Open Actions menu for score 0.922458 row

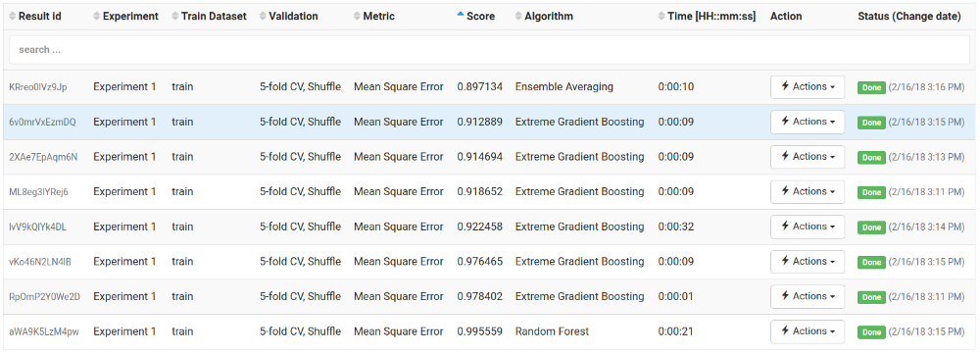(x=808, y=227)
